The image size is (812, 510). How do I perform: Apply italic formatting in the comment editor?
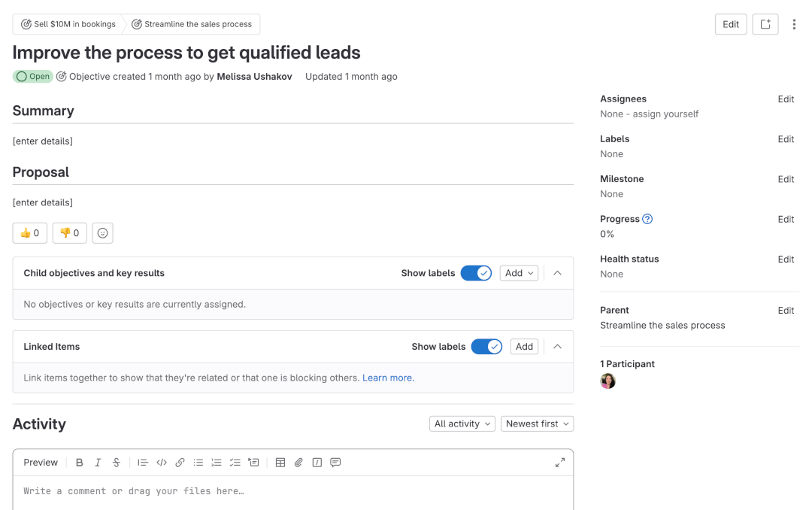98,462
